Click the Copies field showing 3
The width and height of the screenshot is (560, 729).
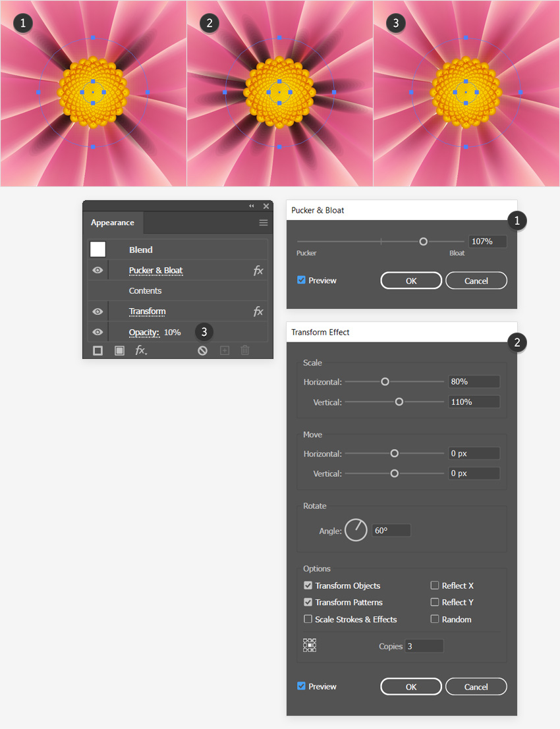(x=424, y=646)
